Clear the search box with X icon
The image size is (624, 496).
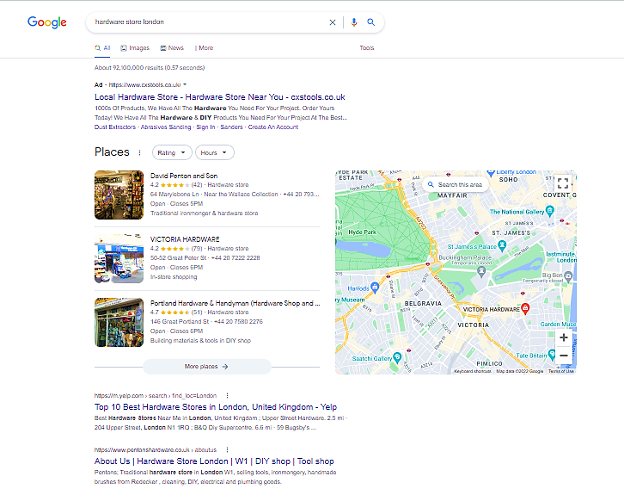coord(332,22)
